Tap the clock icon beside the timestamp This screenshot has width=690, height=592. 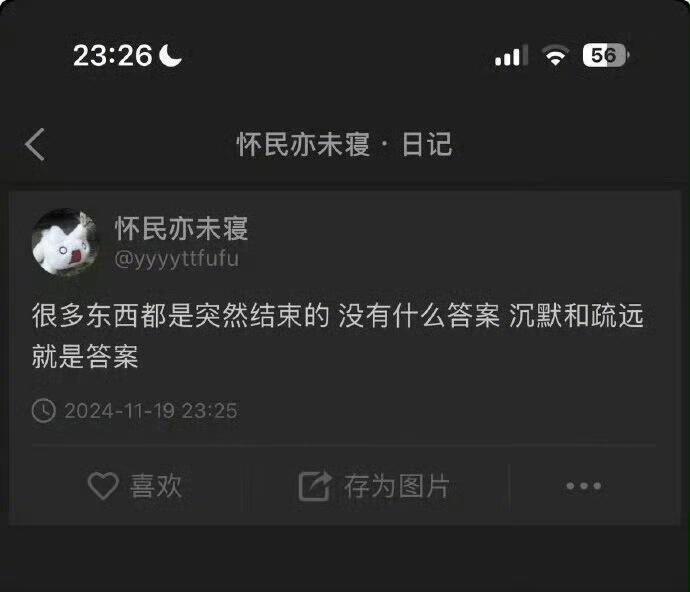44,411
